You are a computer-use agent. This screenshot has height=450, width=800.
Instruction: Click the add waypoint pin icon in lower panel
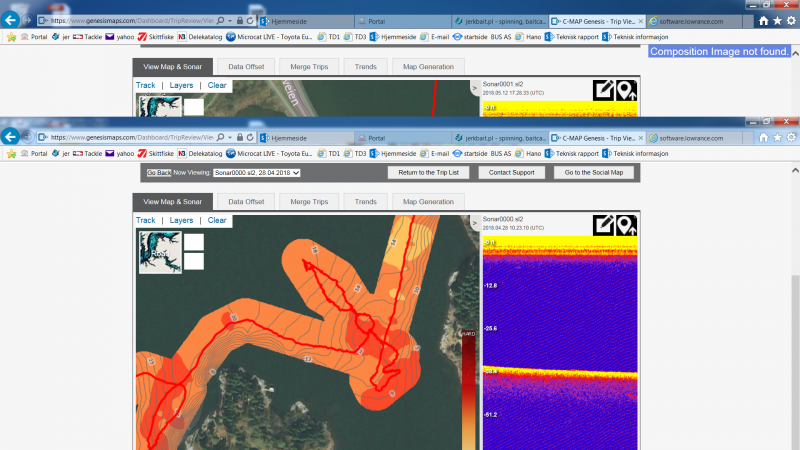pyautogui.click(x=626, y=226)
